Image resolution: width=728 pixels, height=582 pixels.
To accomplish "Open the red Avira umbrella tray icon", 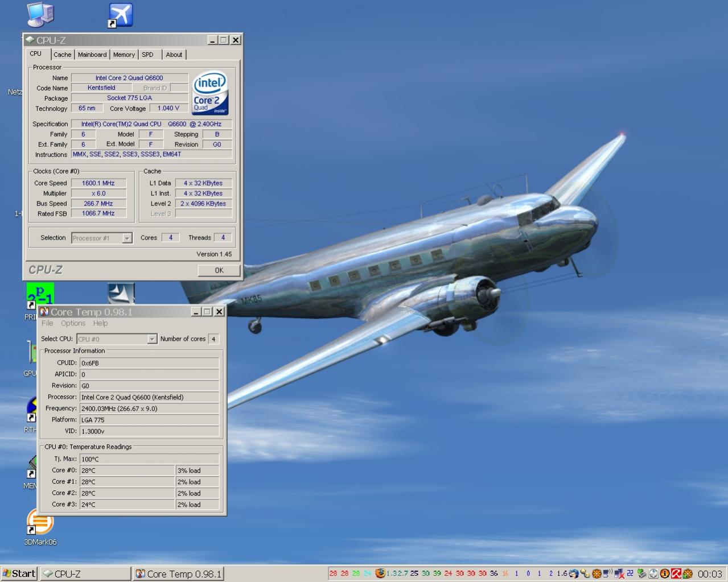I will click(676, 573).
